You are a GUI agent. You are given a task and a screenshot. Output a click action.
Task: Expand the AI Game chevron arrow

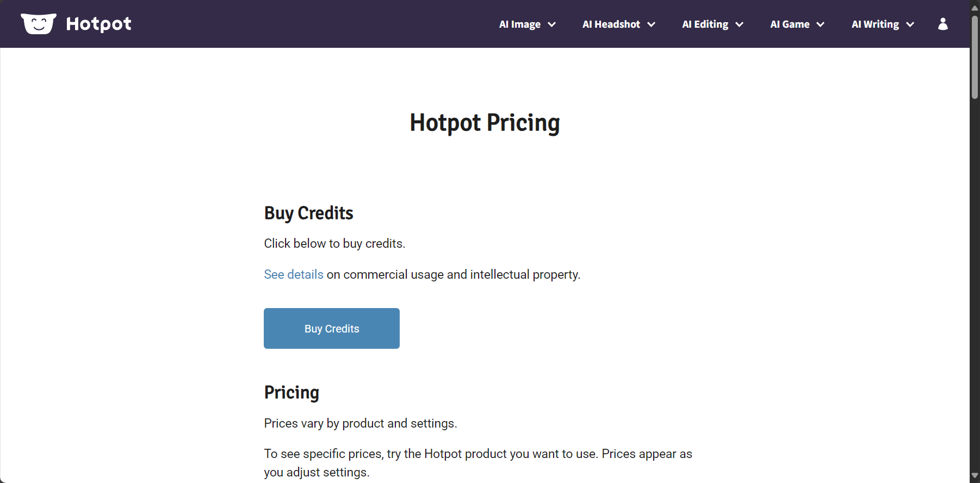click(821, 24)
